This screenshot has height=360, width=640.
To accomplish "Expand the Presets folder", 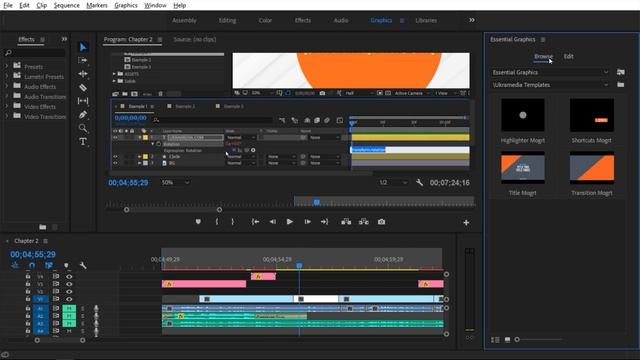I will coord(7,66).
